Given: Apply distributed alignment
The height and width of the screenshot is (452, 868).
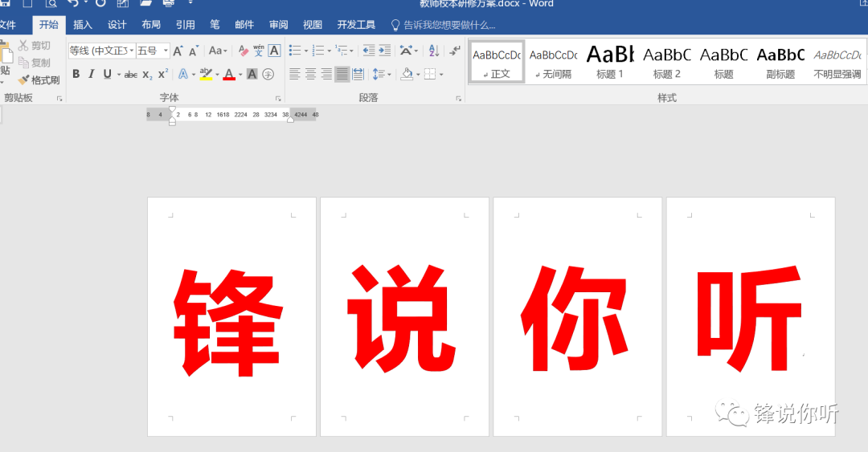Looking at the screenshot, I should [358, 74].
